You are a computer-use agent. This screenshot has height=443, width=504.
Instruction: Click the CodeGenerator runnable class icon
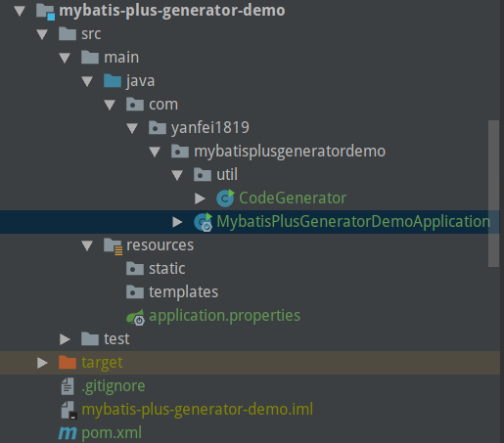tap(225, 198)
